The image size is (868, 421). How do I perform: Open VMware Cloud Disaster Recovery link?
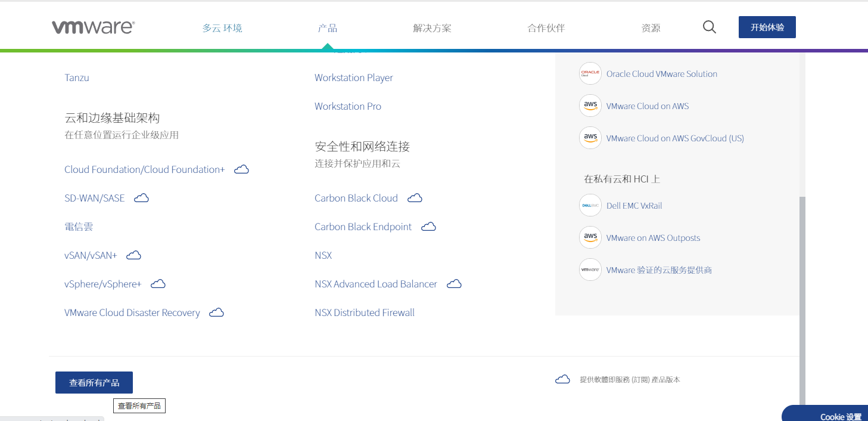pyautogui.click(x=132, y=312)
